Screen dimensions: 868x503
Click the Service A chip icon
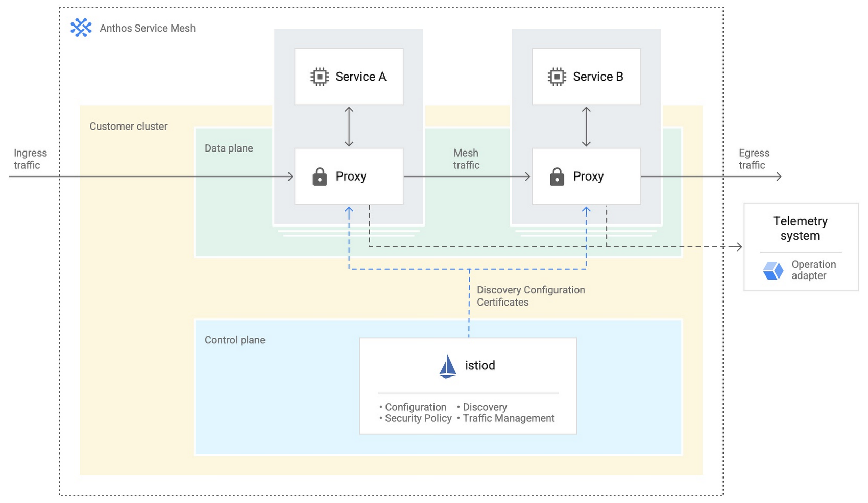[x=320, y=77]
